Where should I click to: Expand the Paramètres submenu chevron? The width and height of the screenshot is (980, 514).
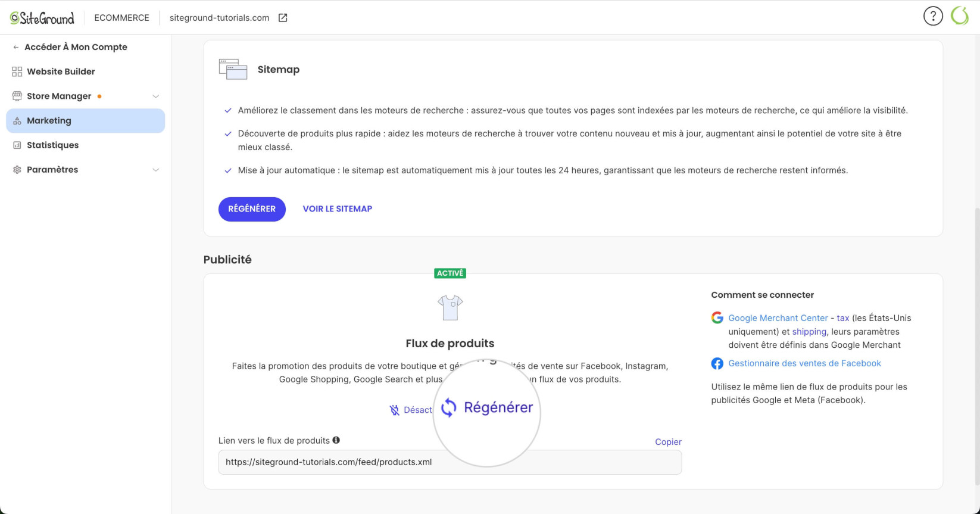coord(155,170)
